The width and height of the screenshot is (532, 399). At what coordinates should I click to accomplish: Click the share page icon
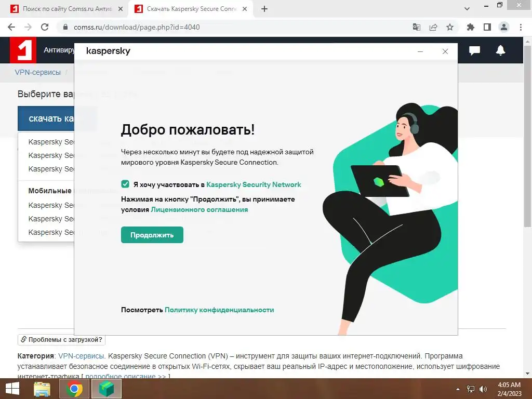[433, 27]
